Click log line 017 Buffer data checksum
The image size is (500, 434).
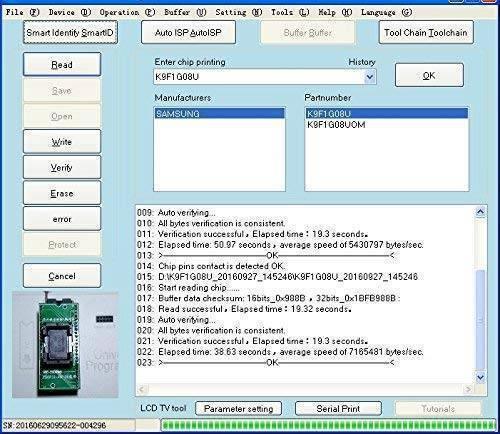pos(268,298)
